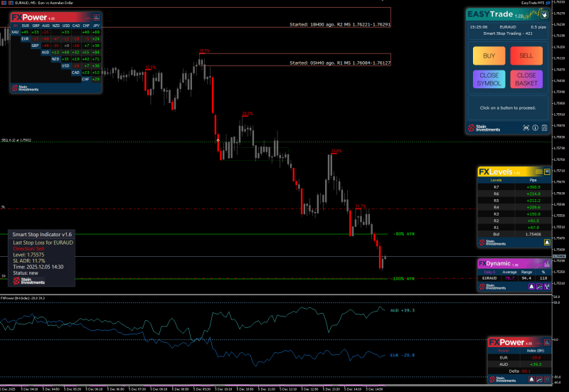The image size is (569, 392).
Task: Click the SELL button
Action: [x=526, y=55]
